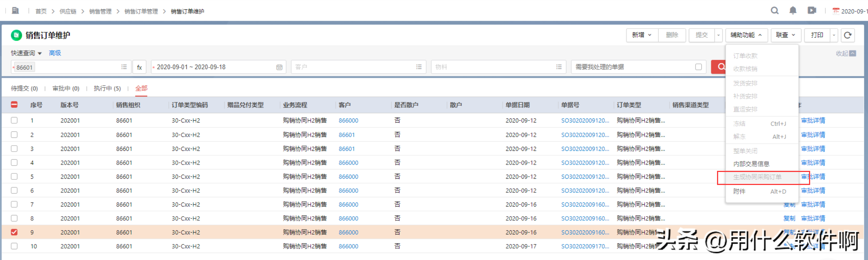Image resolution: width=868 pixels, height=260 pixels.
Task: Click the fx formula button
Action: 139,67
